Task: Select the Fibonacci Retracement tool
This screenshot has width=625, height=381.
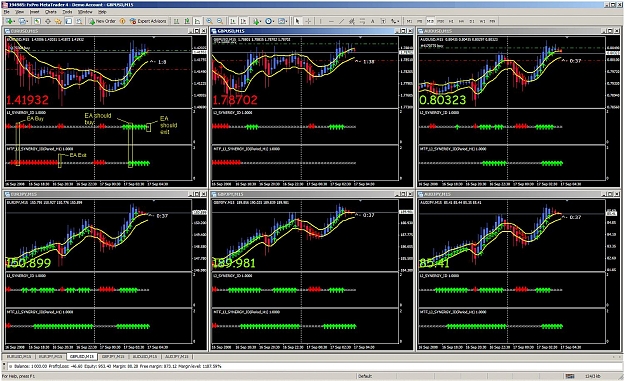Action: click(x=362, y=21)
